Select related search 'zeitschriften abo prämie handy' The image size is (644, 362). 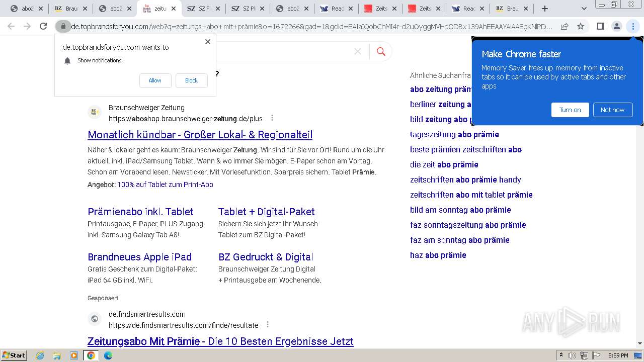465,179
